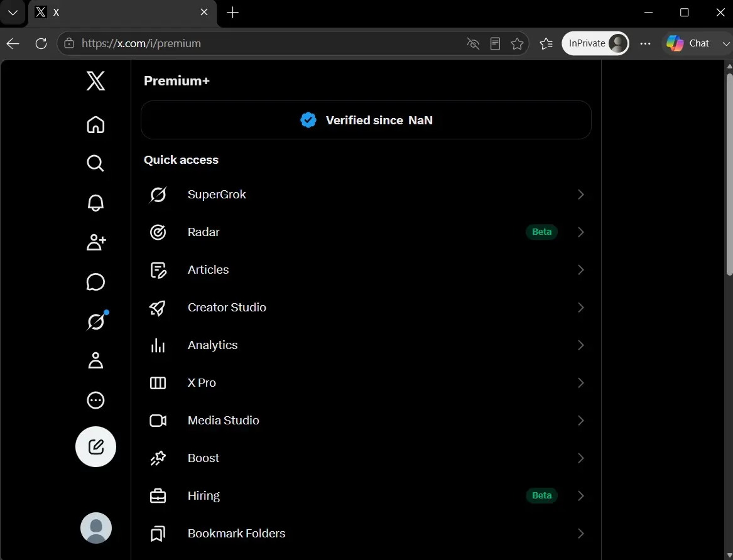
Task: Open the follow people icon in sidebar
Action: click(x=96, y=242)
